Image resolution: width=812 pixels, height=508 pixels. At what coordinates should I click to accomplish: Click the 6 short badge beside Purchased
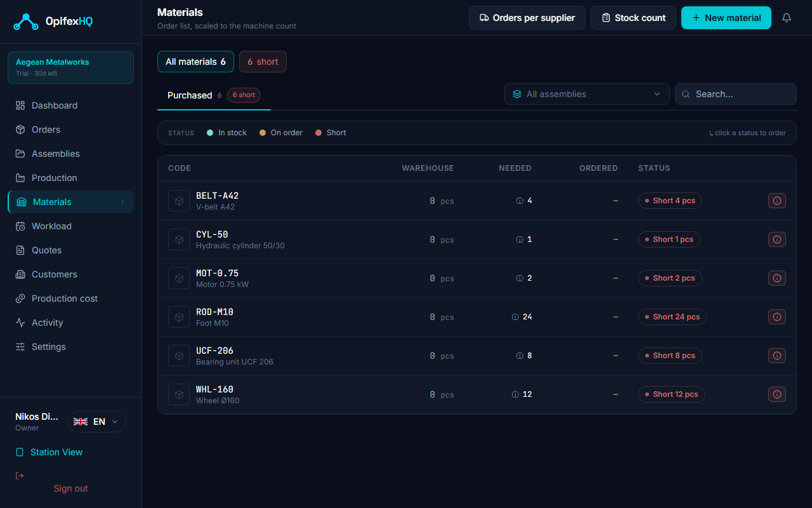coord(244,95)
